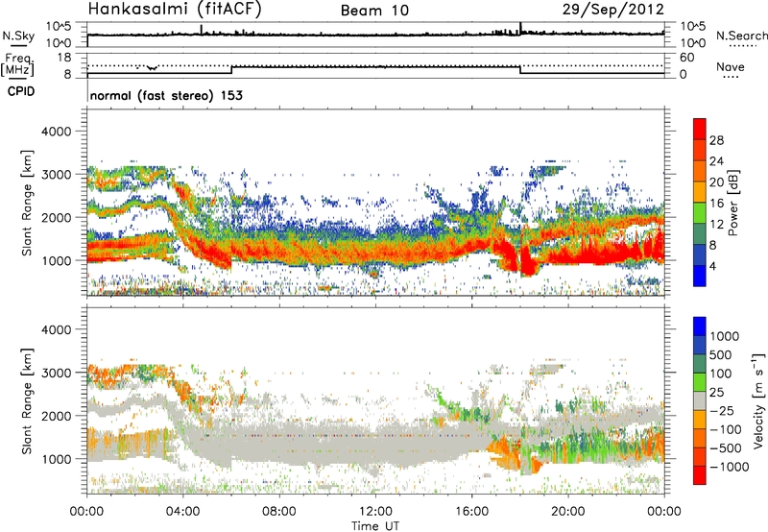Image resolution: width=768 pixels, height=532 pixels.
Task: Click the frequency step-up near 06:00 UT
Action: pos(231,70)
